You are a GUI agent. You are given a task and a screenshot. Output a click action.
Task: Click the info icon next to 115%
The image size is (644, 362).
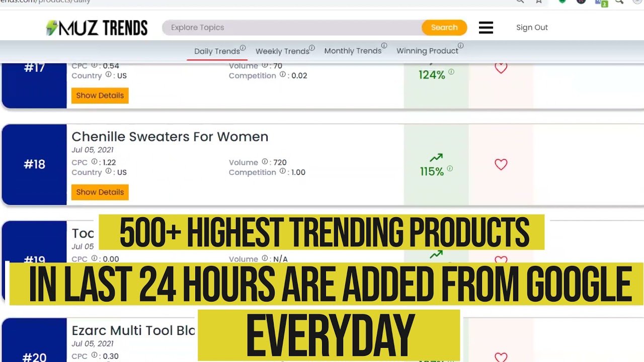450,168
